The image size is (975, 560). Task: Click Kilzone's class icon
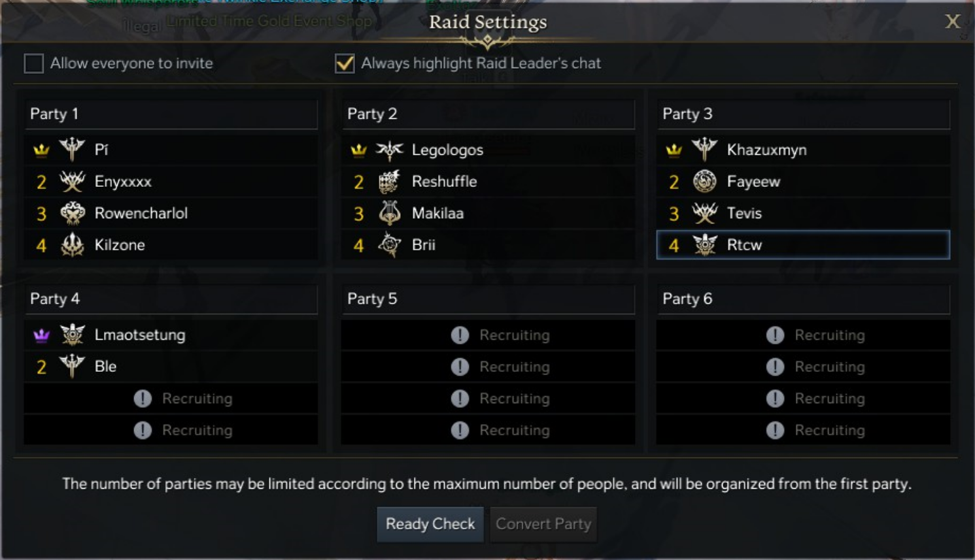(x=72, y=245)
